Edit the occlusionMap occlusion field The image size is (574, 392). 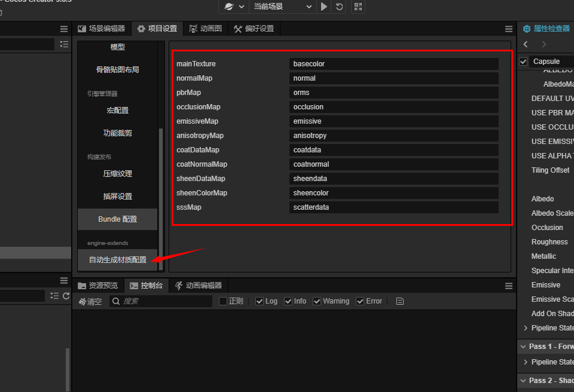point(393,107)
